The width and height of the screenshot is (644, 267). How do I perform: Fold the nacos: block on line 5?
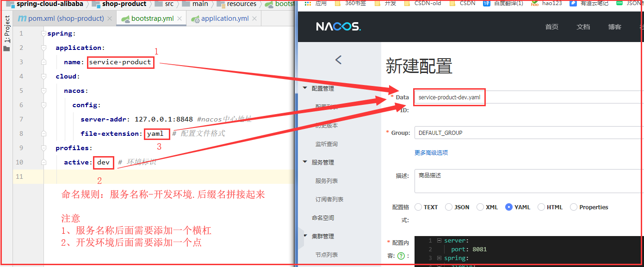pos(43,91)
